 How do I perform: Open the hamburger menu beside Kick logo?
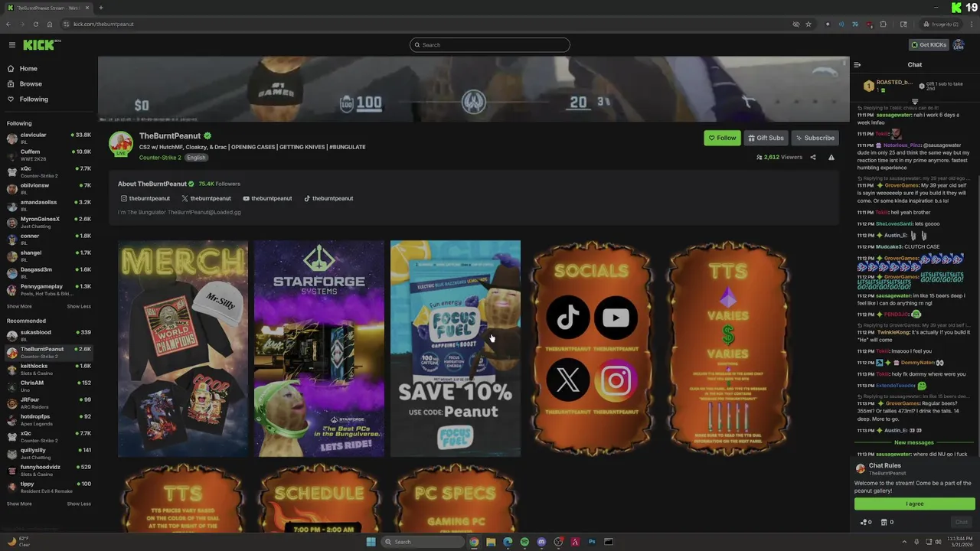11,45
